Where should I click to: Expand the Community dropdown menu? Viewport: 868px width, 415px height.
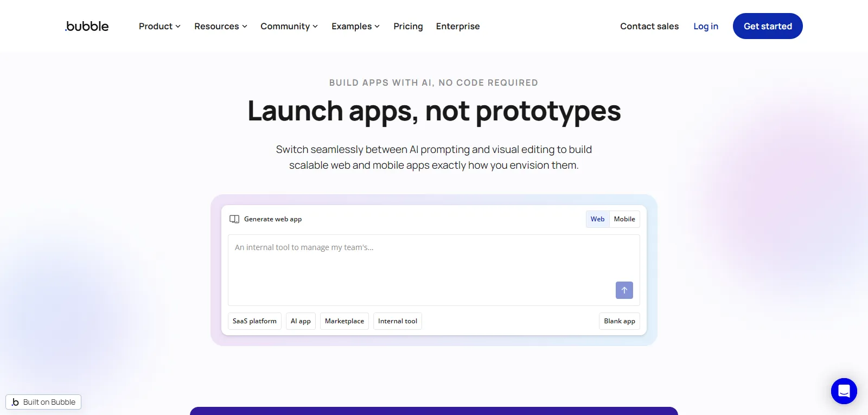pos(289,26)
